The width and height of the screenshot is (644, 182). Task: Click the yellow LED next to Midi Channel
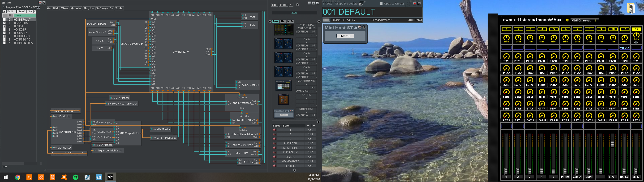[567, 20]
